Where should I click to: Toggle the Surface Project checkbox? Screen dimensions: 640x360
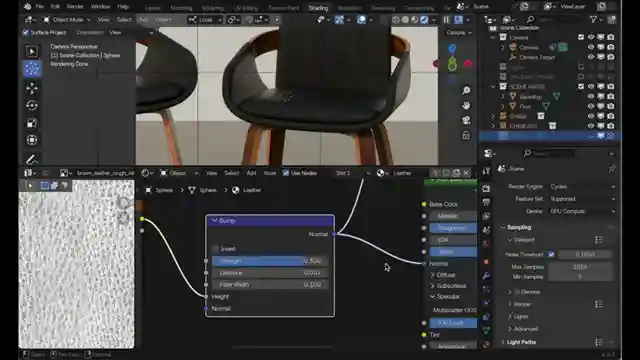(26, 32)
